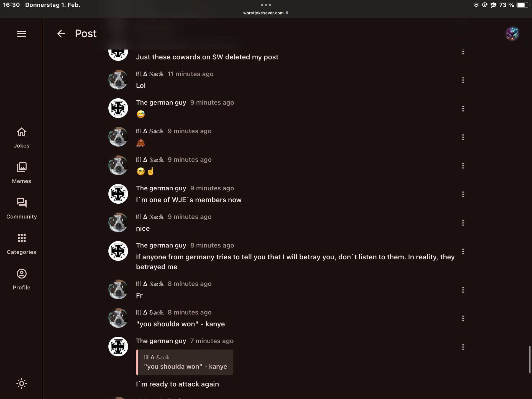
Task: Open options for the "Fr" comment
Action: 463,290
